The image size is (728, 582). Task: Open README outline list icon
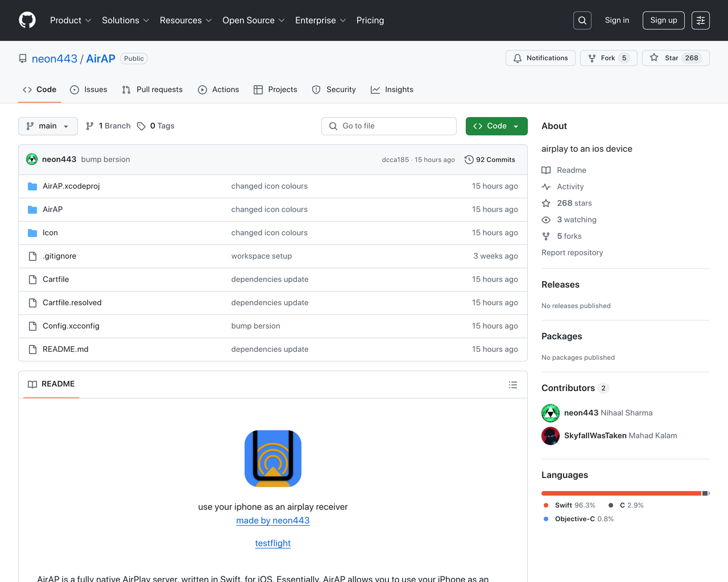point(513,385)
